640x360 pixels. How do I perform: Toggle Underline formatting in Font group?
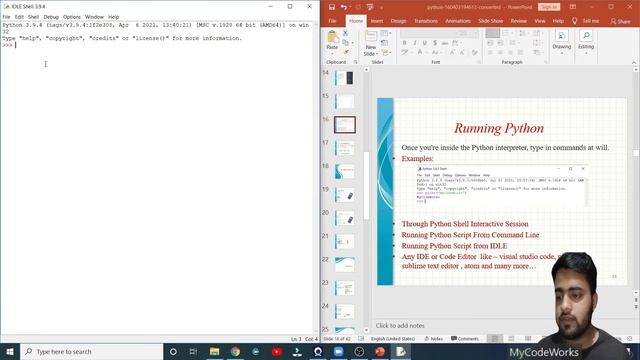(425, 43)
